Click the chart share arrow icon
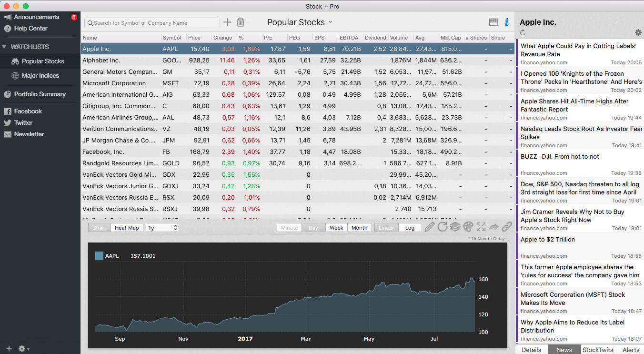The width and height of the screenshot is (644, 354). 494,227
